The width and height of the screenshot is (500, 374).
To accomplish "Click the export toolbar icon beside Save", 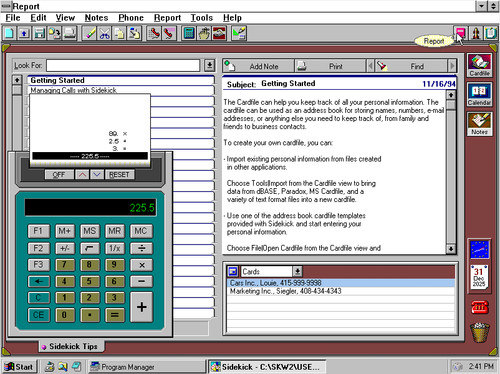I will 54,33.
